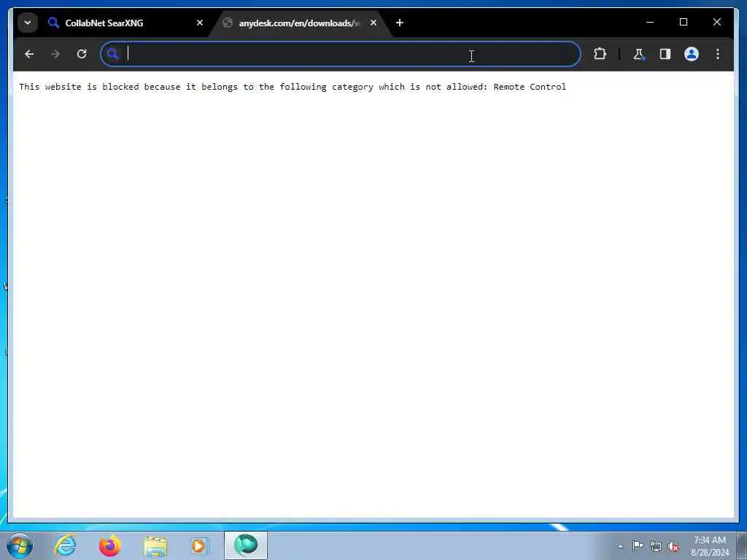Open the three-dot browser menu
The width and height of the screenshot is (747, 560).
[x=718, y=54]
